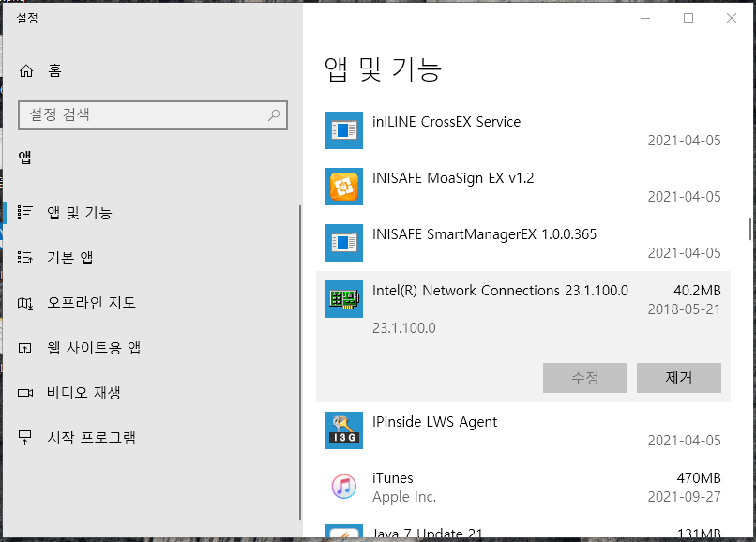Select 웹 사이트용 앱 in sidebar
The image size is (756, 542).
click(x=151, y=348)
